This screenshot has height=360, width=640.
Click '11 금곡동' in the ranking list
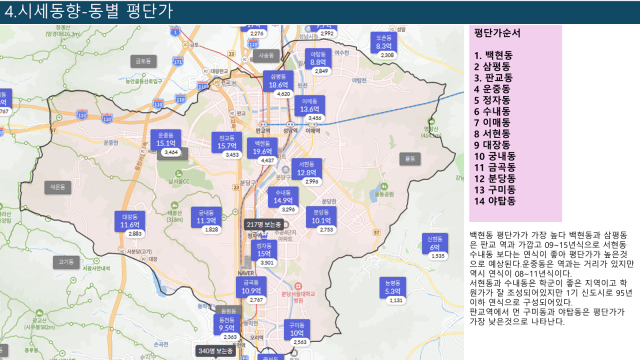point(495,167)
